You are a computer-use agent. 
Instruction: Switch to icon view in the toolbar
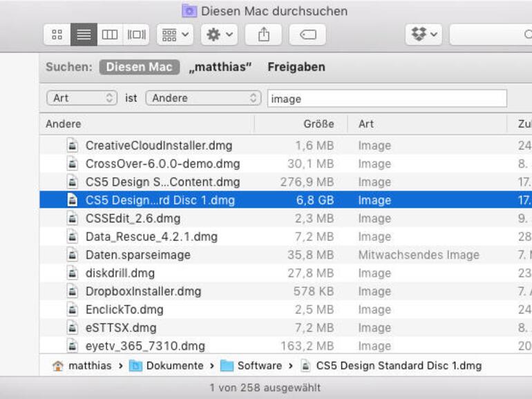(57, 35)
